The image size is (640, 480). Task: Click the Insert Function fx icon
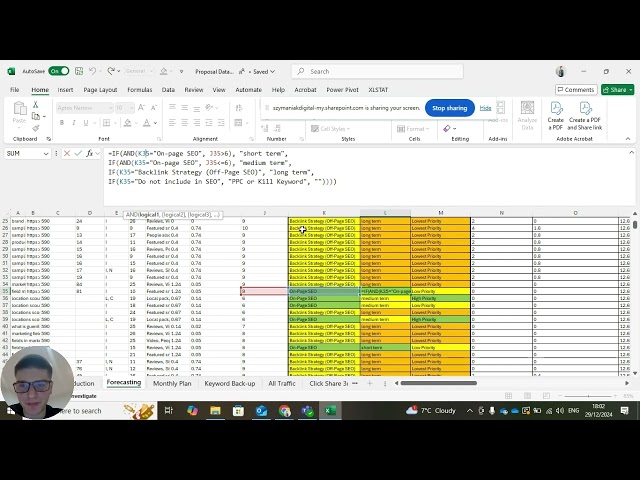[89, 153]
